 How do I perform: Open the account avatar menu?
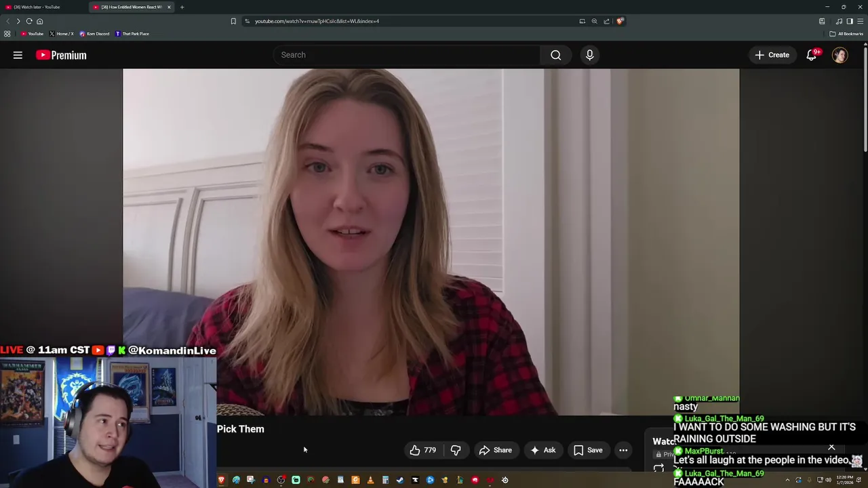pyautogui.click(x=840, y=55)
